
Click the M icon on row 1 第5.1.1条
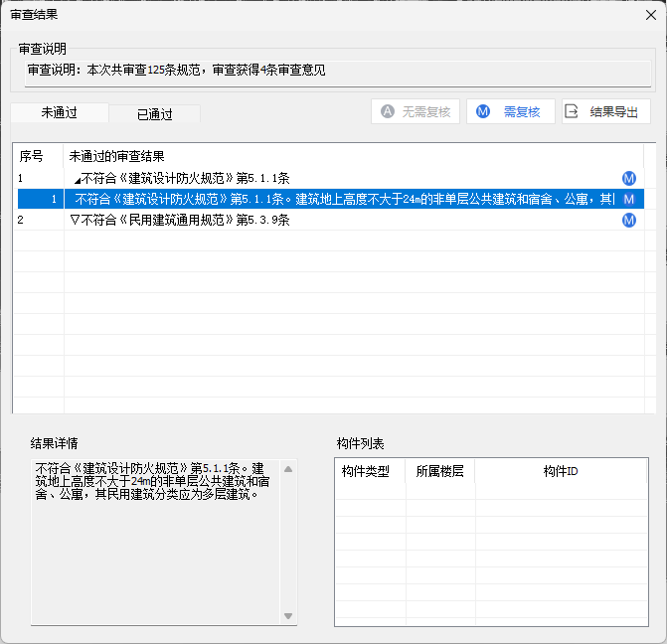pyautogui.click(x=628, y=178)
